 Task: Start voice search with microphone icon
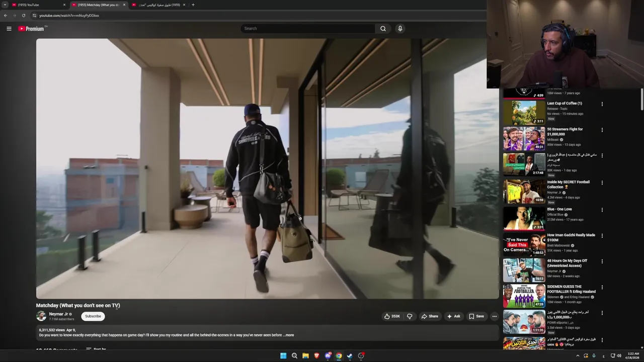(x=400, y=29)
